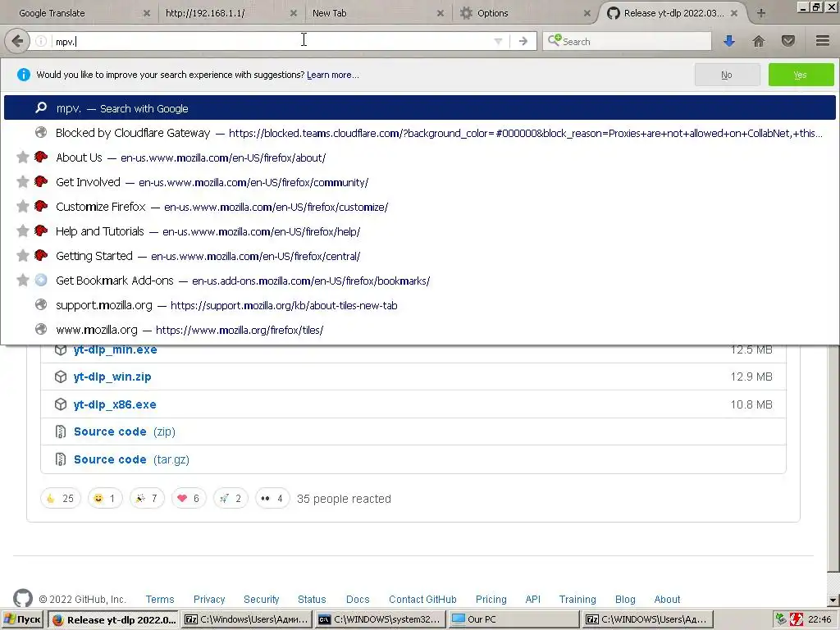Open the Terms footer link
This screenshot has height=630, width=840.
[x=160, y=600]
